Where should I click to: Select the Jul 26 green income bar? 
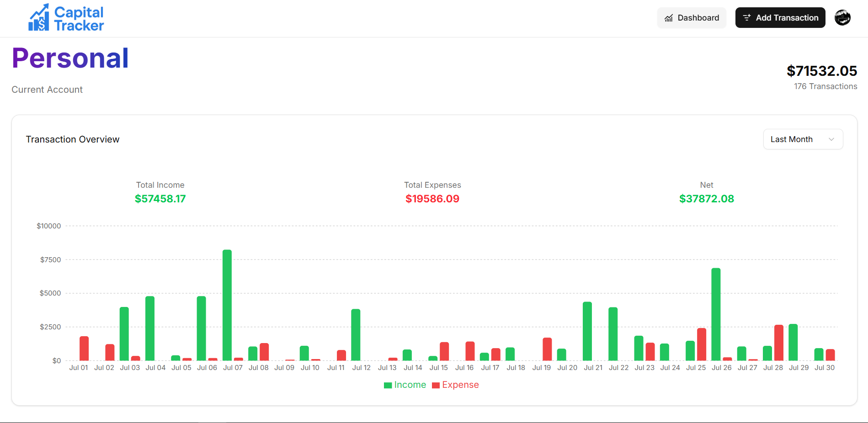click(x=716, y=314)
